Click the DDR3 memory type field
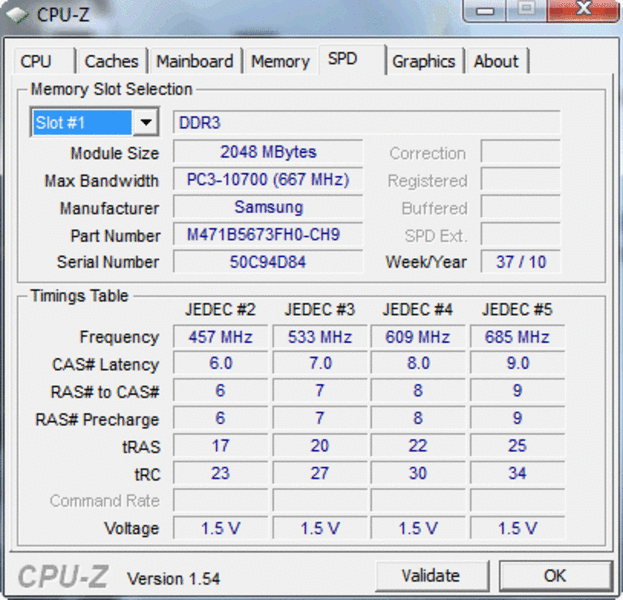Image resolution: width=623 pixels, height=600 pixels. click(366, 122)
